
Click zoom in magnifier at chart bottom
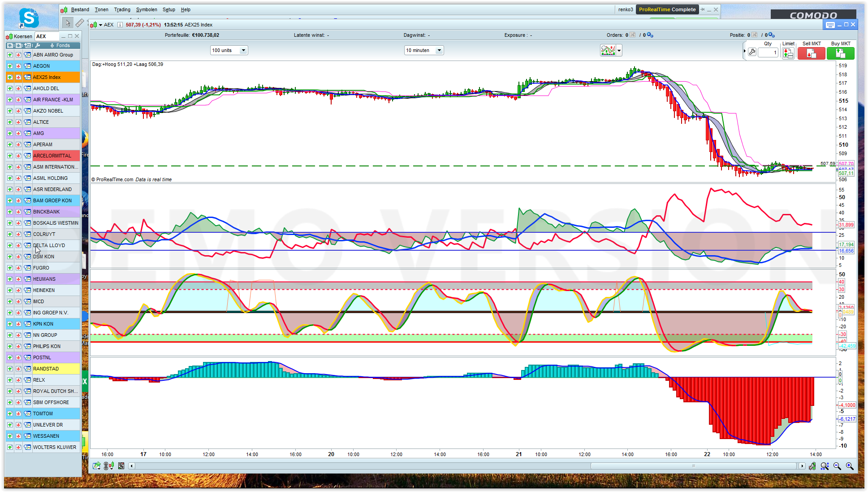click(x=850, y=466)
